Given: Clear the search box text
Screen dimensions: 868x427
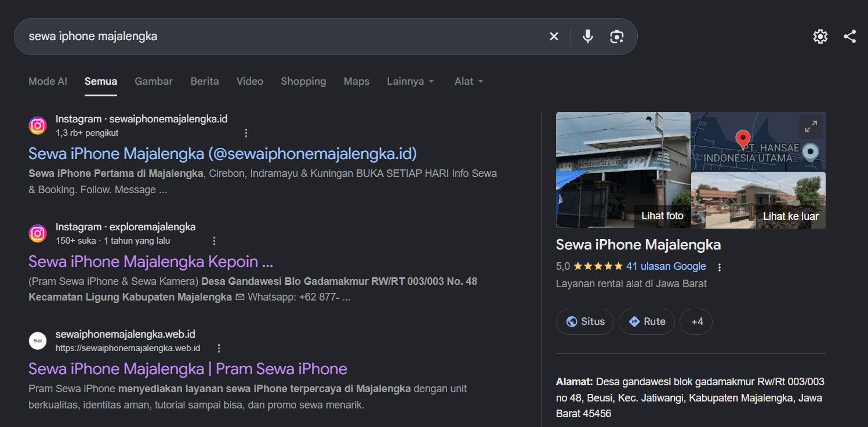Looking at the screenshot, I should [x=554, y=37].
